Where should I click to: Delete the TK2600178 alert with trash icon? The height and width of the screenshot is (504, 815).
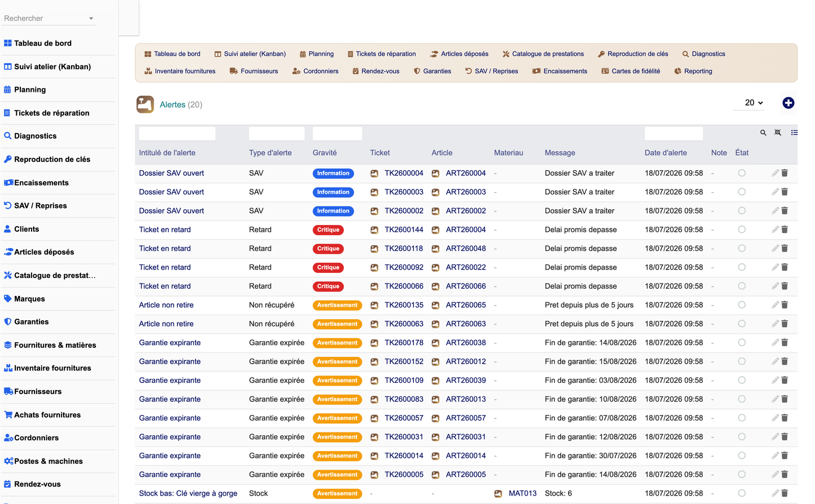(x=785, y=343)
